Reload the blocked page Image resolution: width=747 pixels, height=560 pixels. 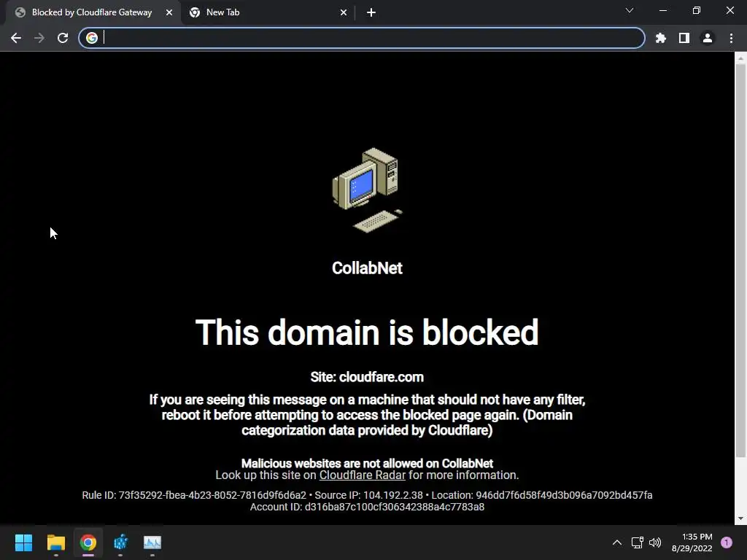[63, 38]
